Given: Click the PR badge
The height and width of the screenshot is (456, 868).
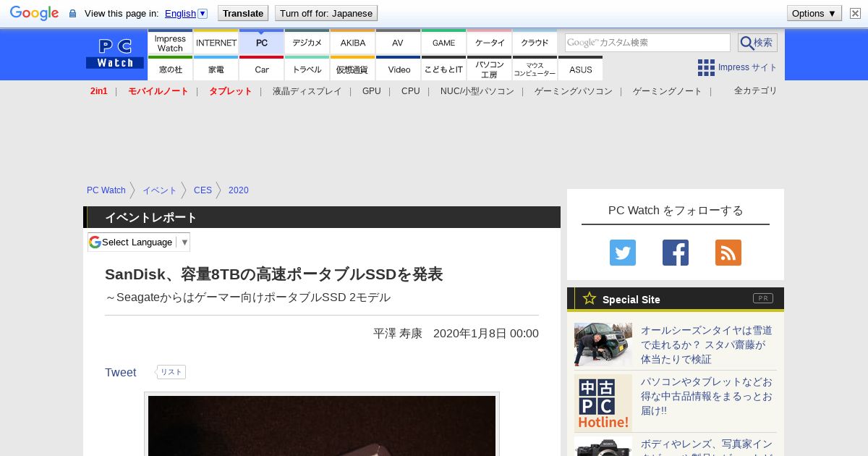Looking at the screenshot, I should pos(762,298).
